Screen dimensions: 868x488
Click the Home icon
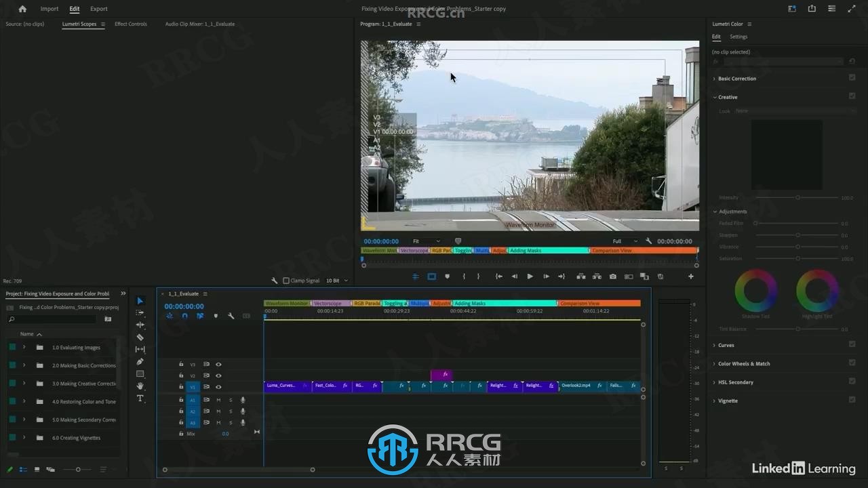[x=22, y=9]
